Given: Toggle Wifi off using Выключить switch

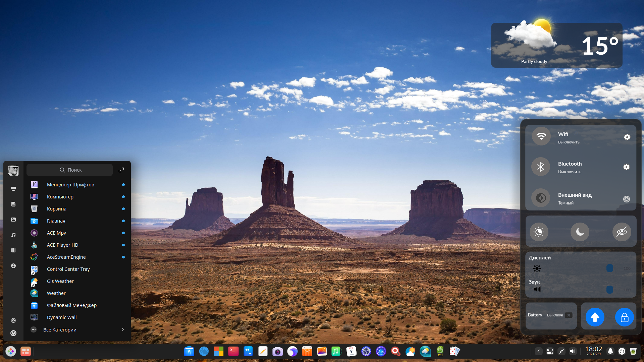Looking at the screenshot, I should pos(568,142).
